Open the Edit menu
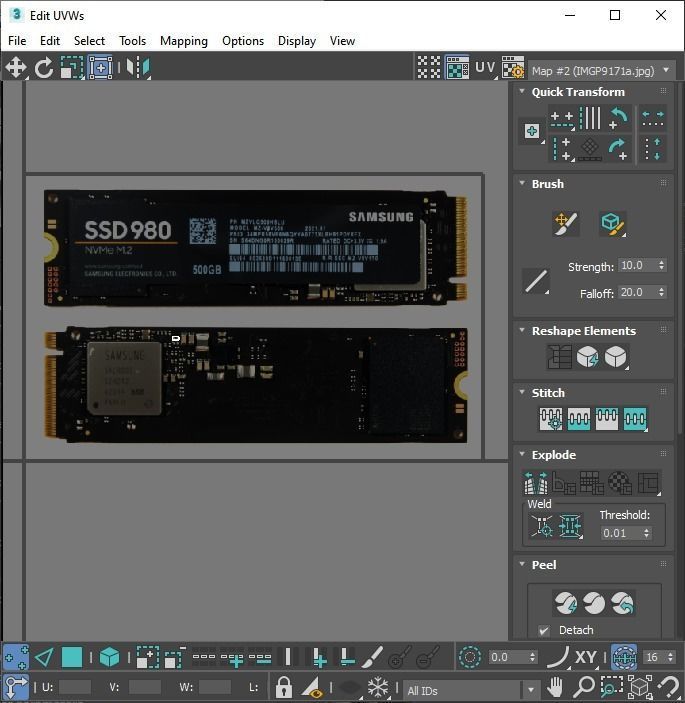 [50, 41]
